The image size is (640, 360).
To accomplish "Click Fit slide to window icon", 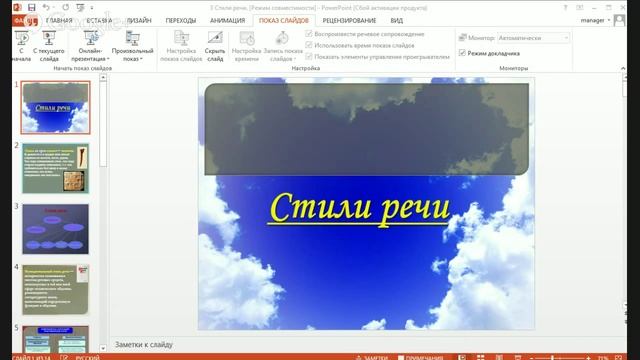I will pyautogui.click(x=618, y=358).
